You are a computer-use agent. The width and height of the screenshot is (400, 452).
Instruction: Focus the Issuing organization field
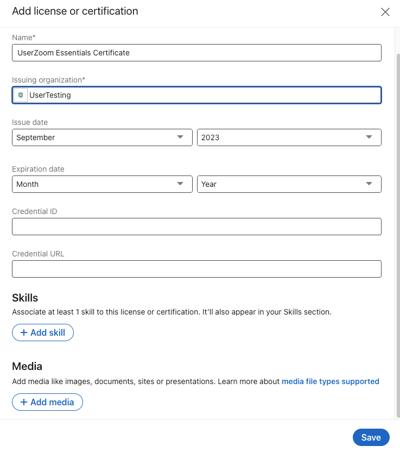[x=197, y=95]
